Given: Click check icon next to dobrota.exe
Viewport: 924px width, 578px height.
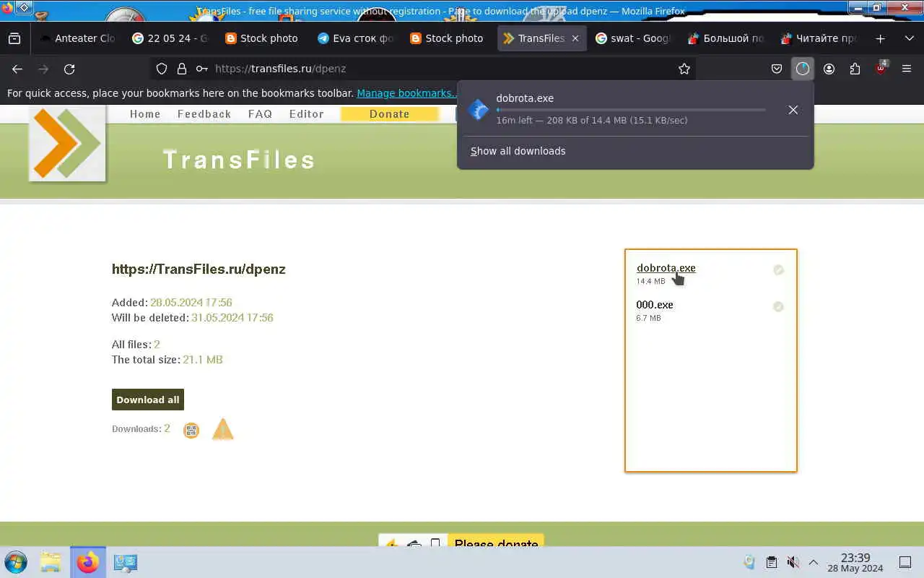Looking at the screenshot, I should click(778, 270).
